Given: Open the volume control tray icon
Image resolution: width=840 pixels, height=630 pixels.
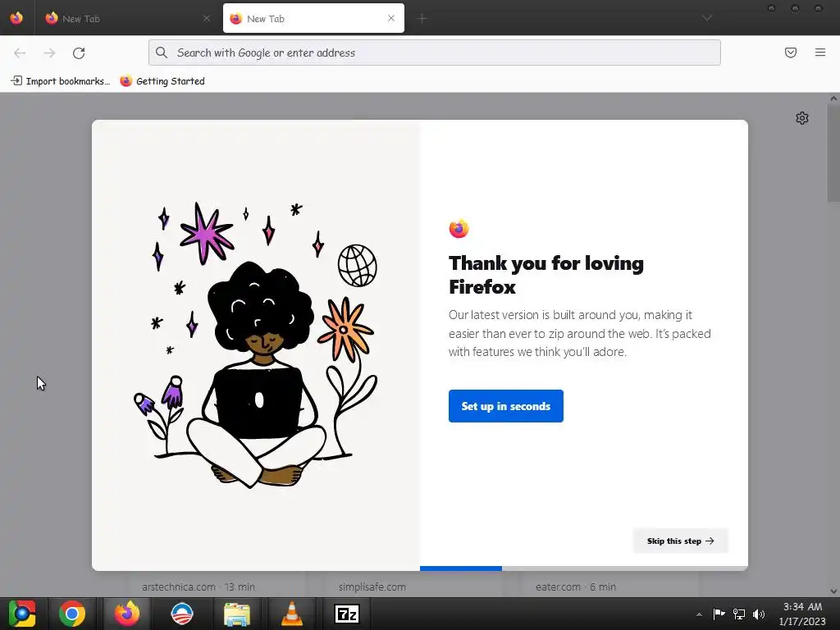Looking at the screenshot, I should coord(759,614).
